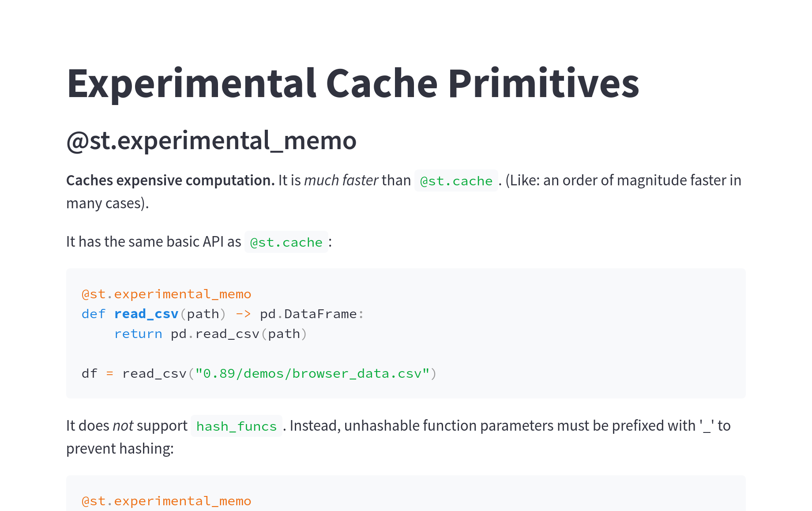812x511 pixels.
Task: Click the @st.experimental_memo decorator in first code block
Action: tap(166, 293)
